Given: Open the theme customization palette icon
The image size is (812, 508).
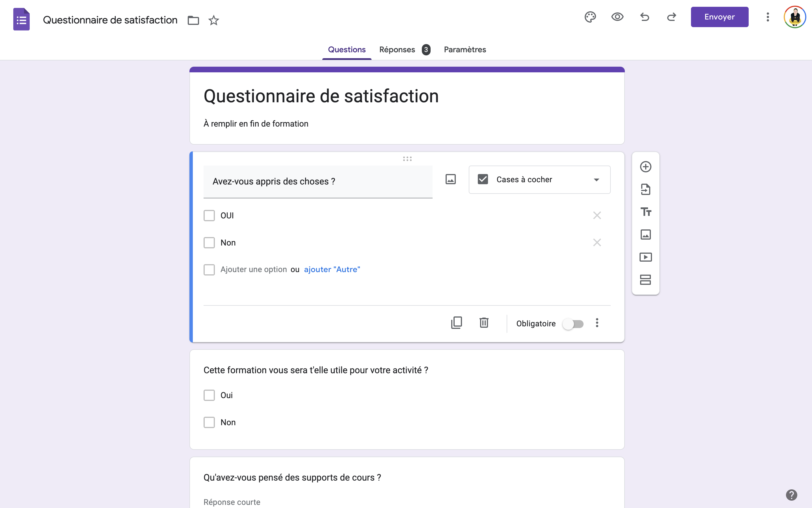Looking at the screenshot, I should point(590,17).
